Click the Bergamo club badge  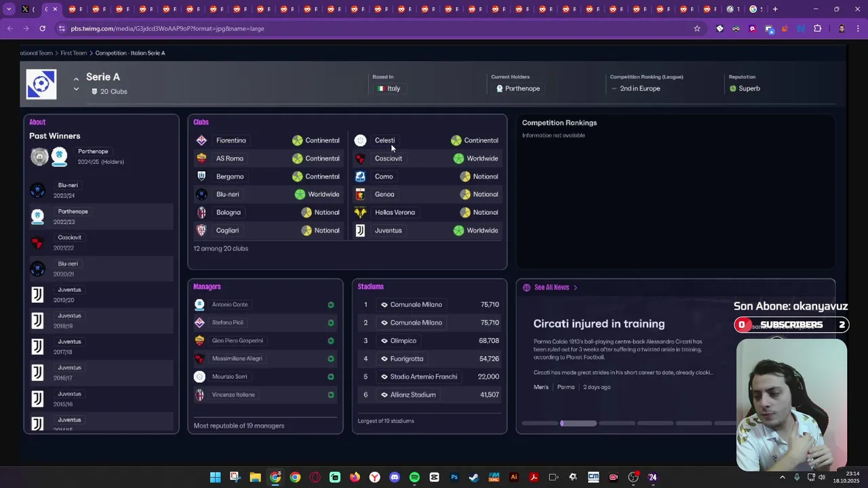tap(201, 176)
